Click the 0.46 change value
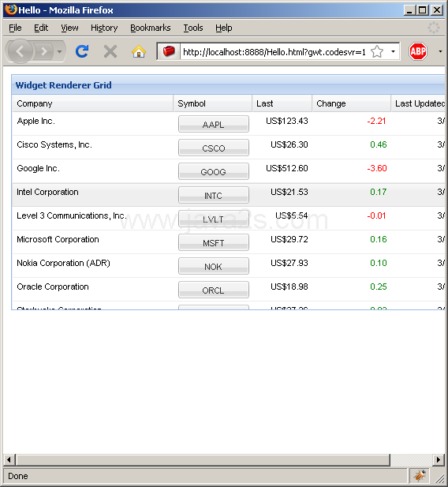448x487 pixels. point(379,144)
